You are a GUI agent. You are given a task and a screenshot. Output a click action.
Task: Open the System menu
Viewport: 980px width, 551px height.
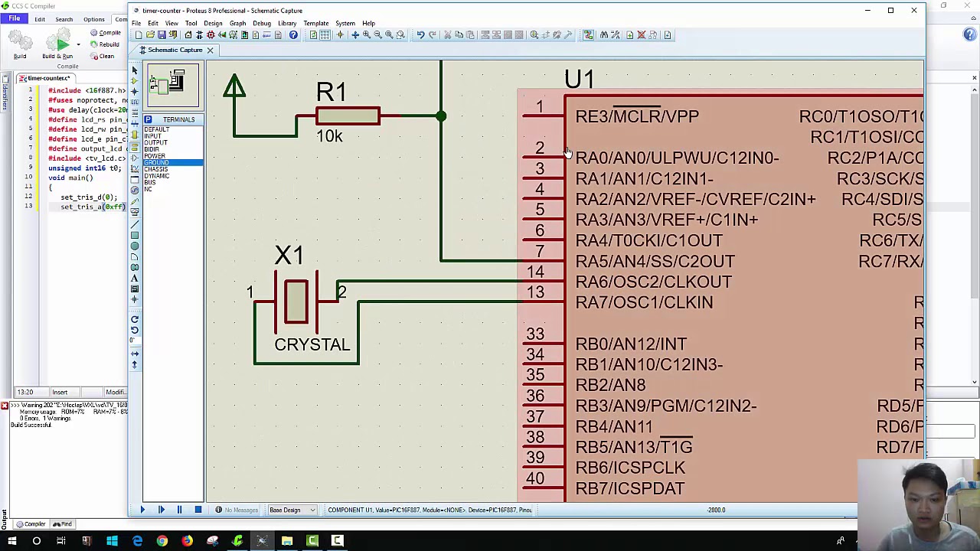click(x=345, y=23)
